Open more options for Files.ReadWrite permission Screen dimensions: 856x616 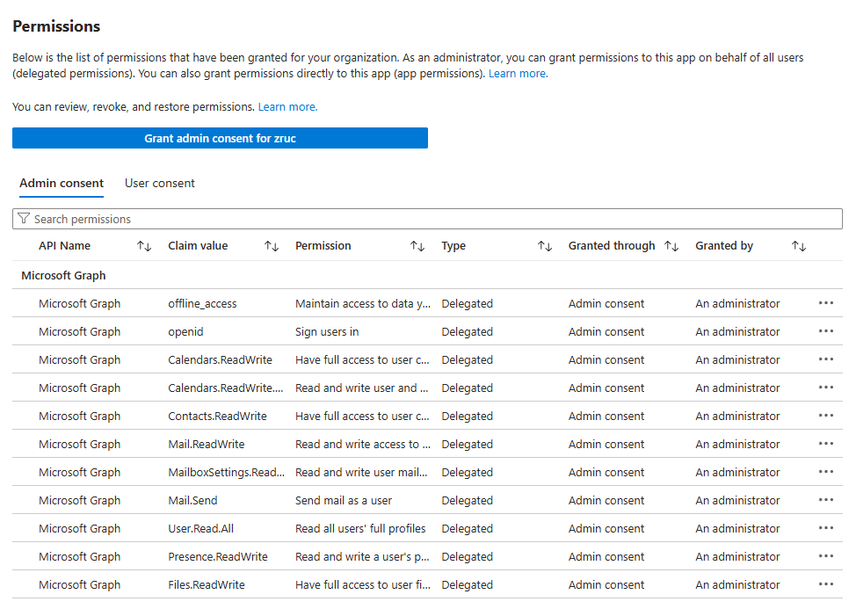coord(825,584)
